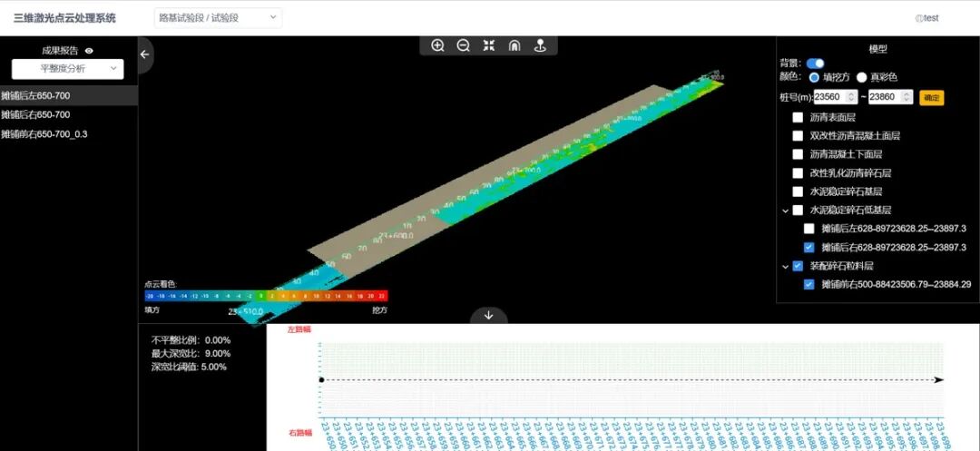Image resolution: width=980 pixels, height=451 pixels.
Task: Click the 最大深宽比 9.00% value
Action: coord(218,354)
